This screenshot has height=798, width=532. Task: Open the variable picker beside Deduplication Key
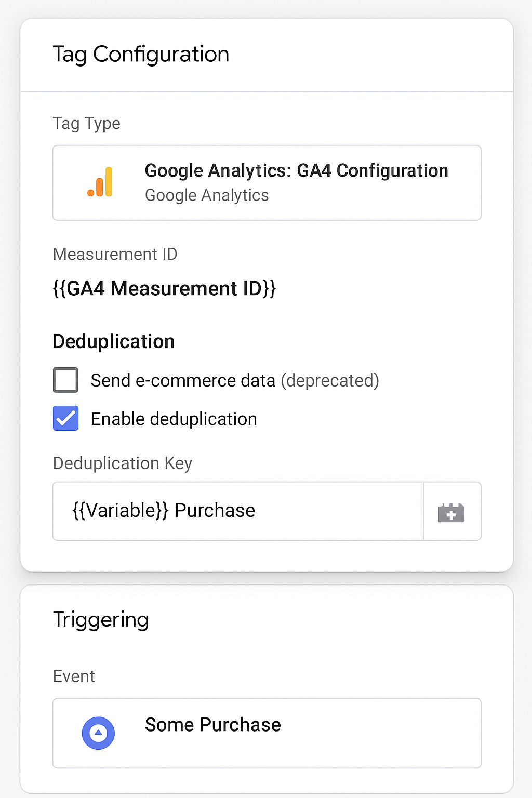point(451,512)
